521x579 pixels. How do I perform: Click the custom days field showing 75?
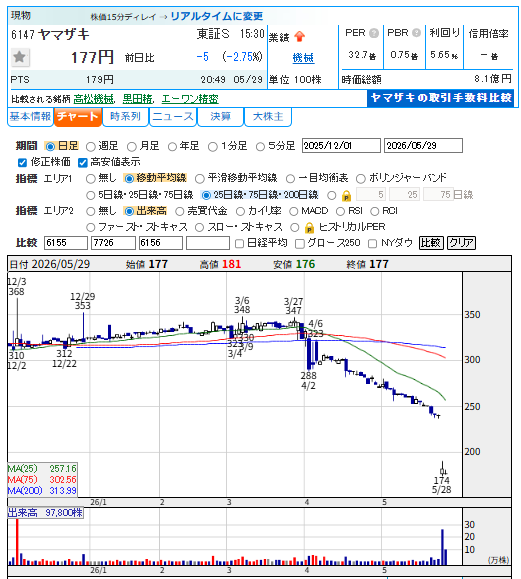click(438, 195)
